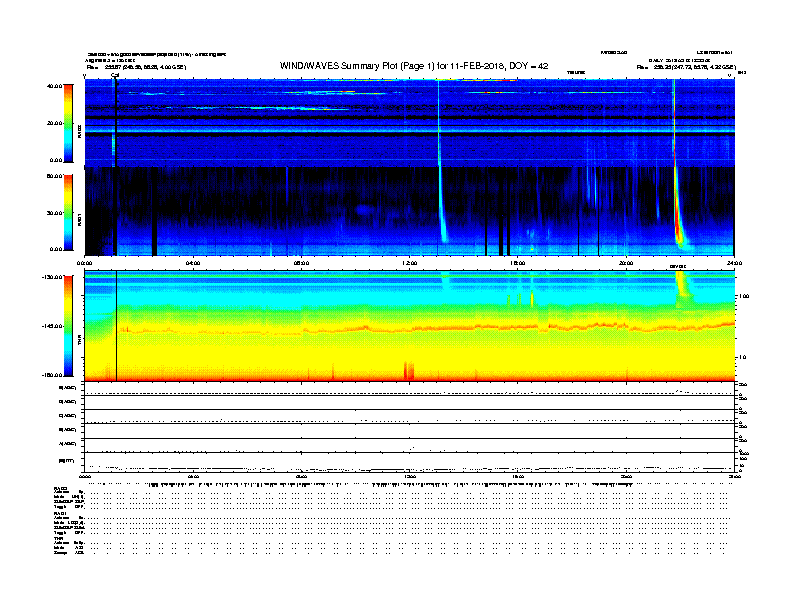Click the 10 label on TNR right axis

pos(742,358)
